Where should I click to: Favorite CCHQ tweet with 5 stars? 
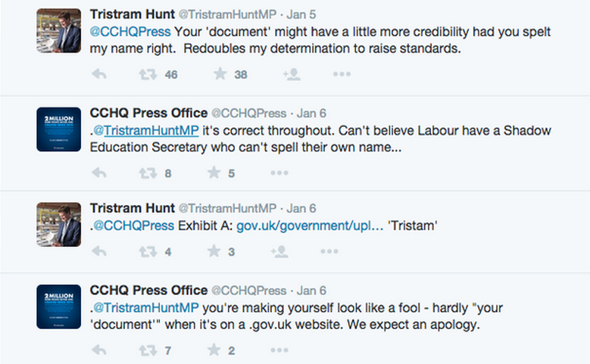pyautogui.click(x=214, y=173)
